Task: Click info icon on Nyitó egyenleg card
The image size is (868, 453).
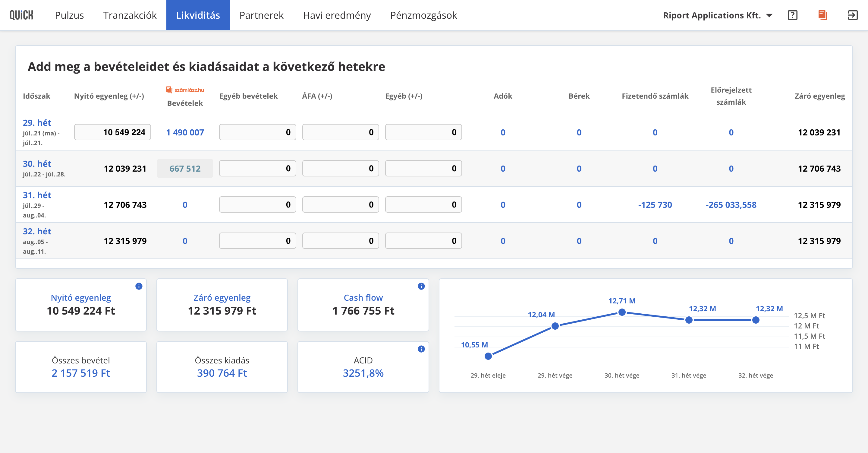Action: [x=139, y=287]
